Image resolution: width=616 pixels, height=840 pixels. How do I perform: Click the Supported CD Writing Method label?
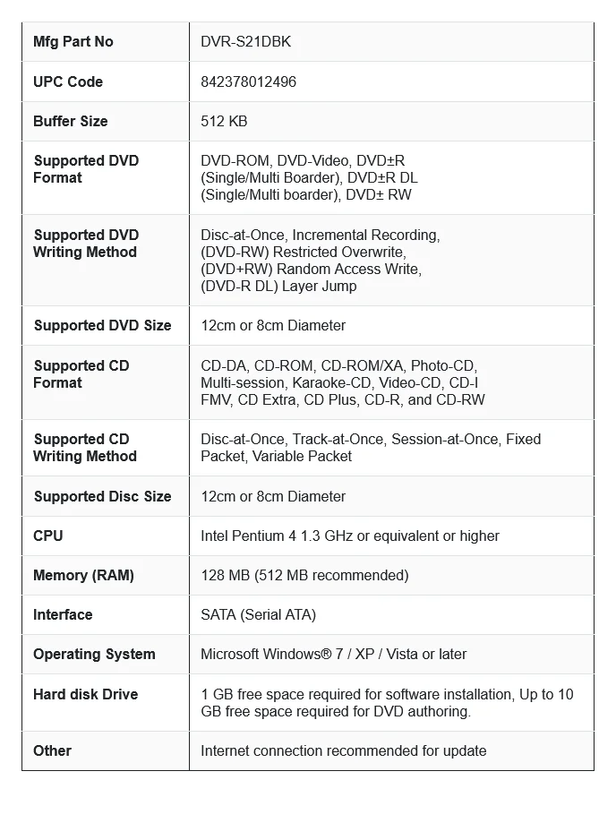coord(85,448)
